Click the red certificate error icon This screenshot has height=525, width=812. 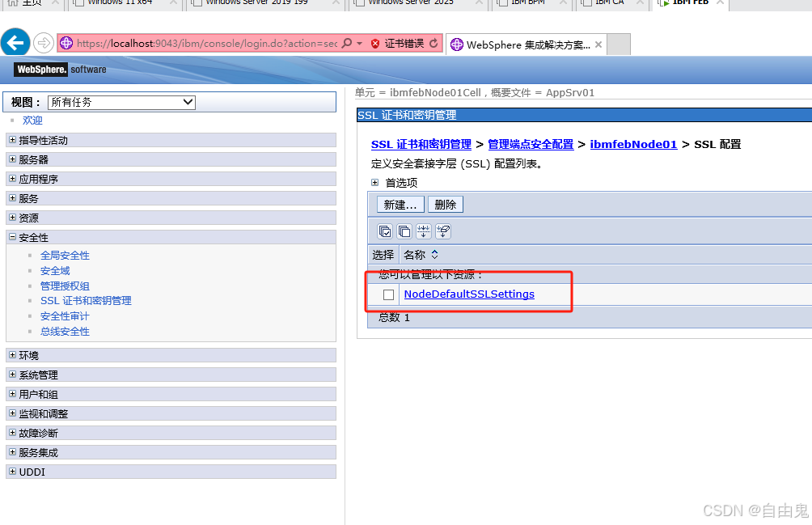click(375, 44)
